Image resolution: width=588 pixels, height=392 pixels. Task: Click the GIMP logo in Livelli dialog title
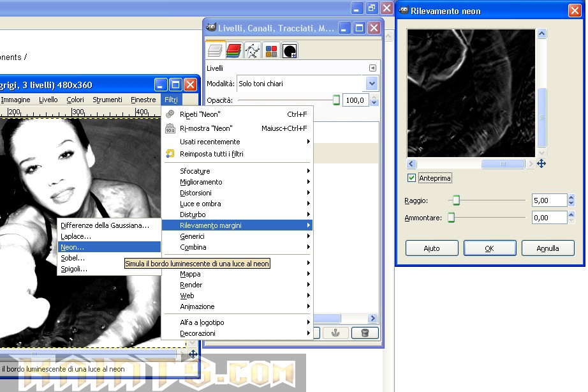point(211,27)
